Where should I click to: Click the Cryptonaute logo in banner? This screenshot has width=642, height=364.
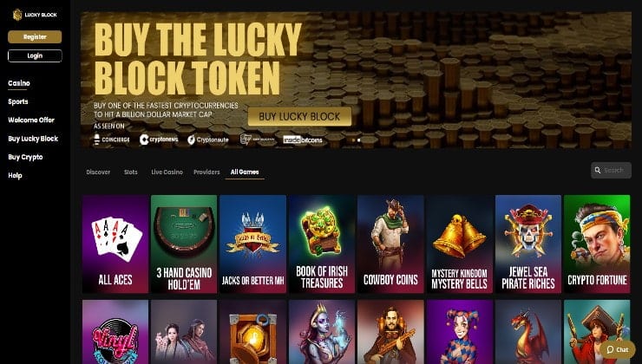(x=208, y=140)
